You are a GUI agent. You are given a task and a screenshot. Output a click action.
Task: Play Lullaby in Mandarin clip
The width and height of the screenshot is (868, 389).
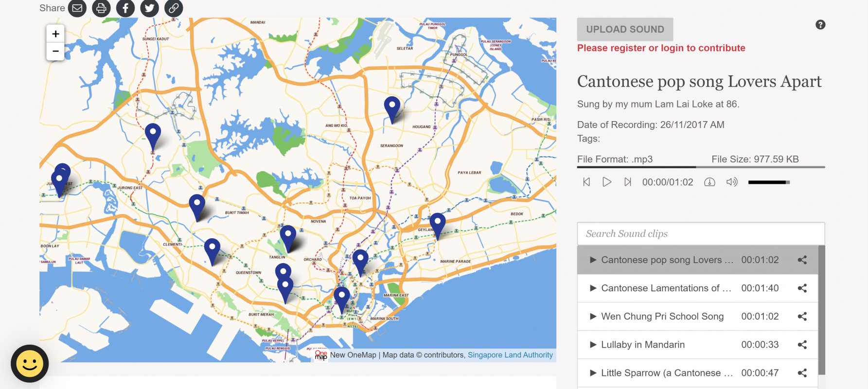(x=593, y=345)
